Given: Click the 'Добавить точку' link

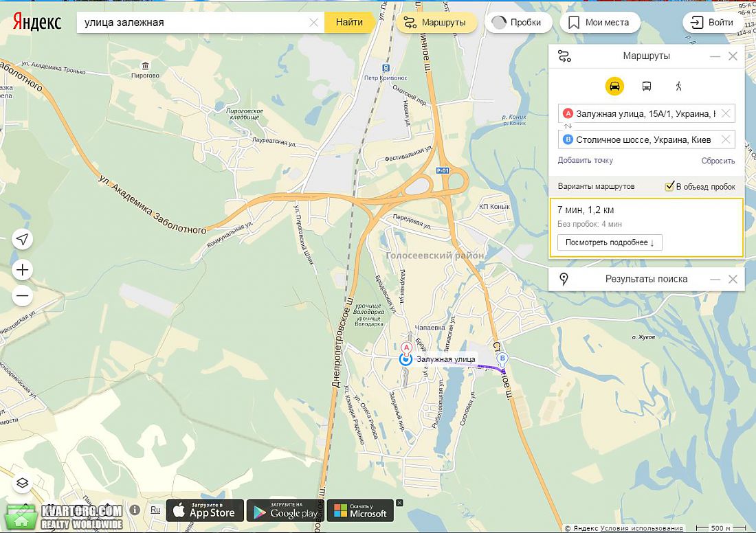Looking at the screenshot, I should point(586,161).
